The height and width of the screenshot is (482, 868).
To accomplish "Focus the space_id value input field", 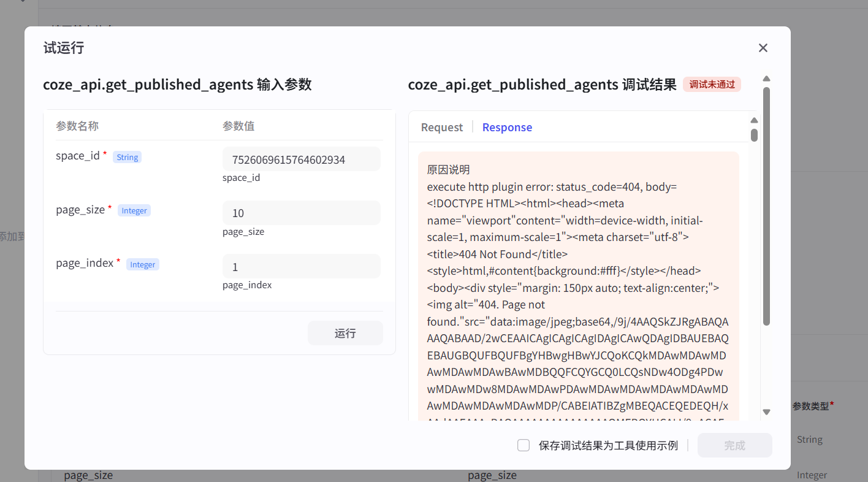I will pos(302,159).
